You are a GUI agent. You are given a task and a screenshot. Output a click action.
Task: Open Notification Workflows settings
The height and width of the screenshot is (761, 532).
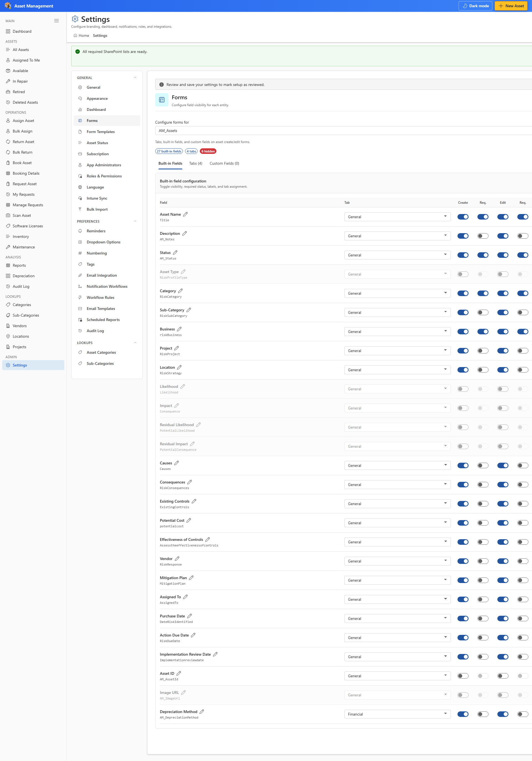tap(107, 286)
